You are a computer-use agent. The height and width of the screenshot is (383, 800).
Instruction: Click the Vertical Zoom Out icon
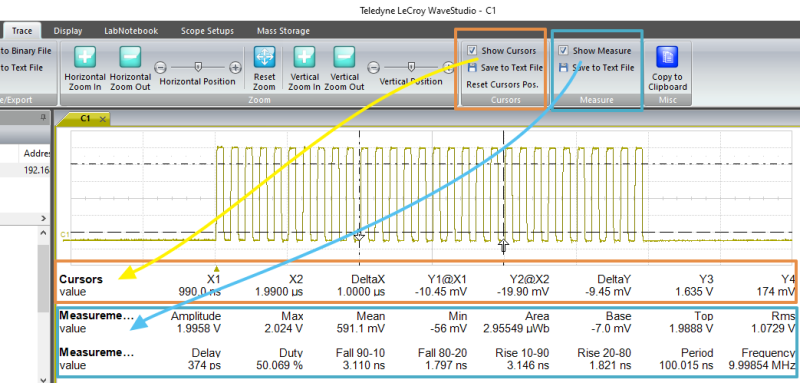click(344, 57)
